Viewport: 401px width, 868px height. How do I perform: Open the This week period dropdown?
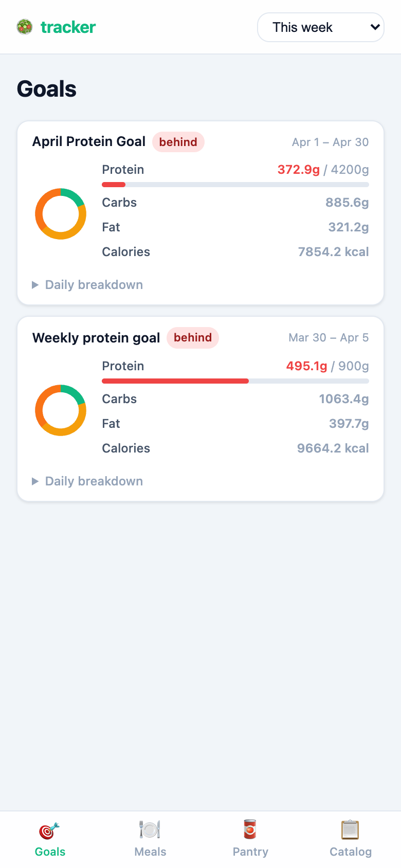(320, 27)
